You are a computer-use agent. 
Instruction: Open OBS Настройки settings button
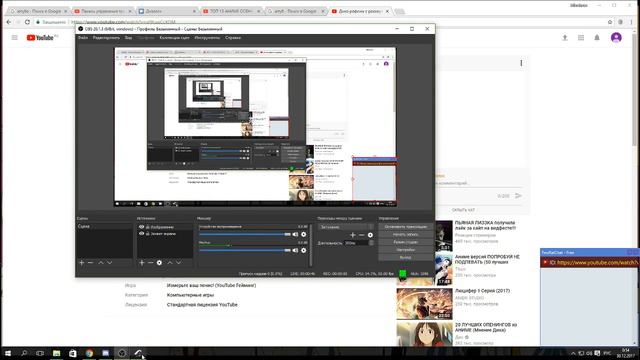coord(405,250)
